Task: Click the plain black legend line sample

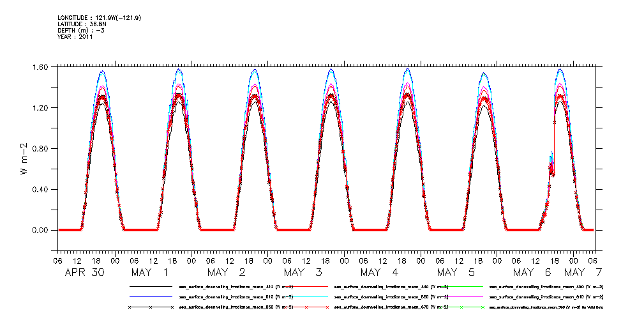Action: pyautogui.click(x=151, y=286)
